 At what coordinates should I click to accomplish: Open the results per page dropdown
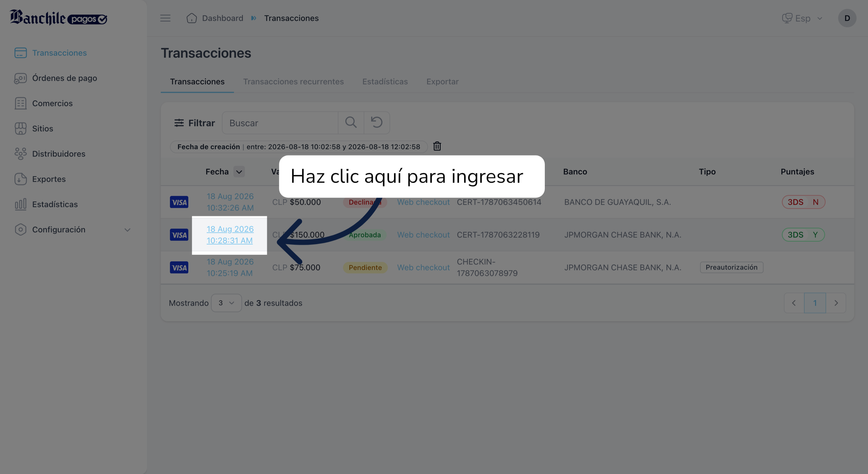click(226, 303)
